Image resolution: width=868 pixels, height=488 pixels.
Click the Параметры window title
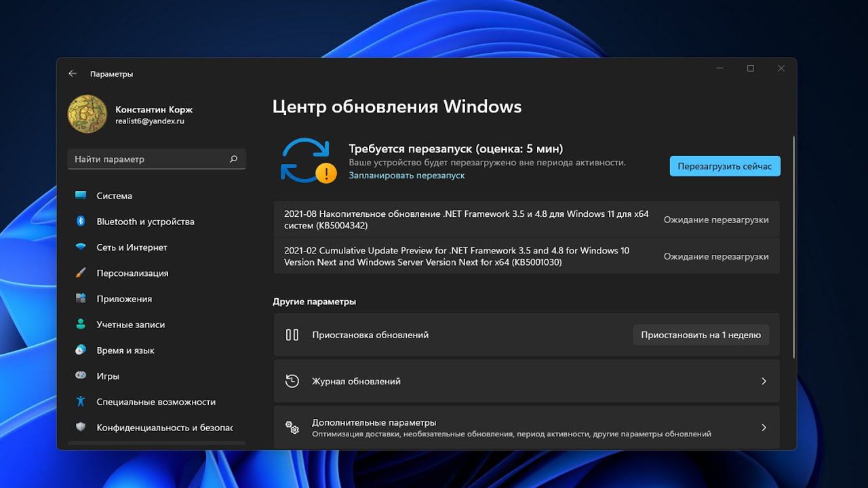tap(111, 74)
